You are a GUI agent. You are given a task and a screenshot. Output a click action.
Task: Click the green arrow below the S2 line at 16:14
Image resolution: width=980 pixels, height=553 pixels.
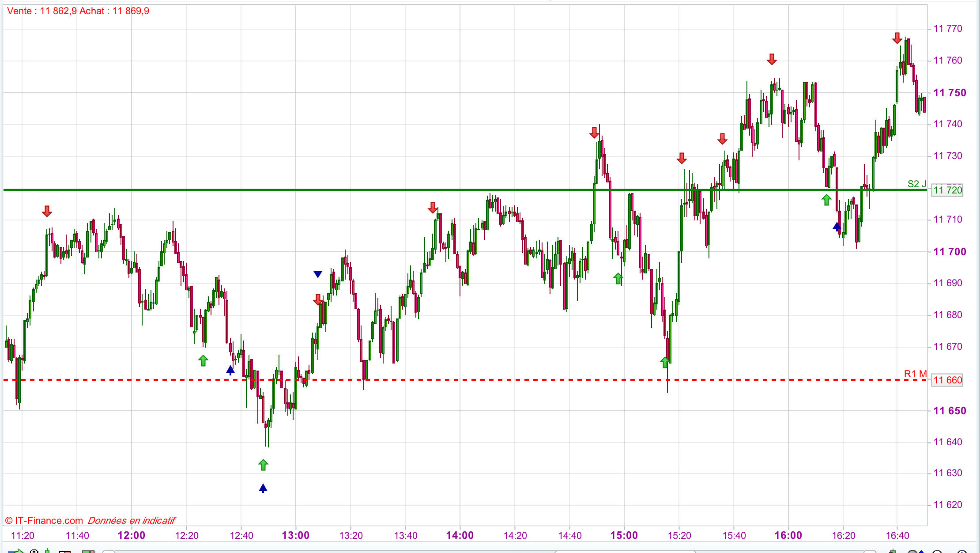coord(826,200)
